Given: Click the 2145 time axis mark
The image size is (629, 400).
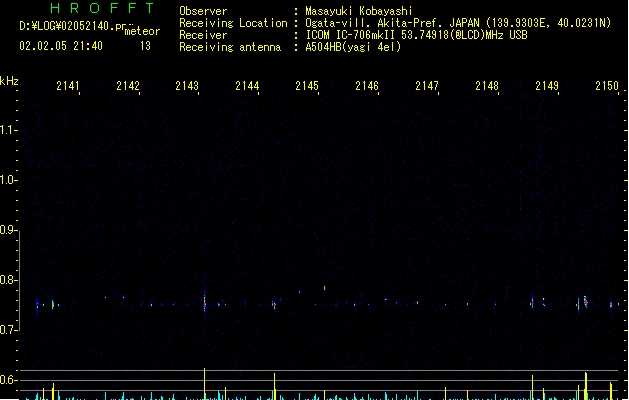Looking at the screenshot, I should point(307,86).
